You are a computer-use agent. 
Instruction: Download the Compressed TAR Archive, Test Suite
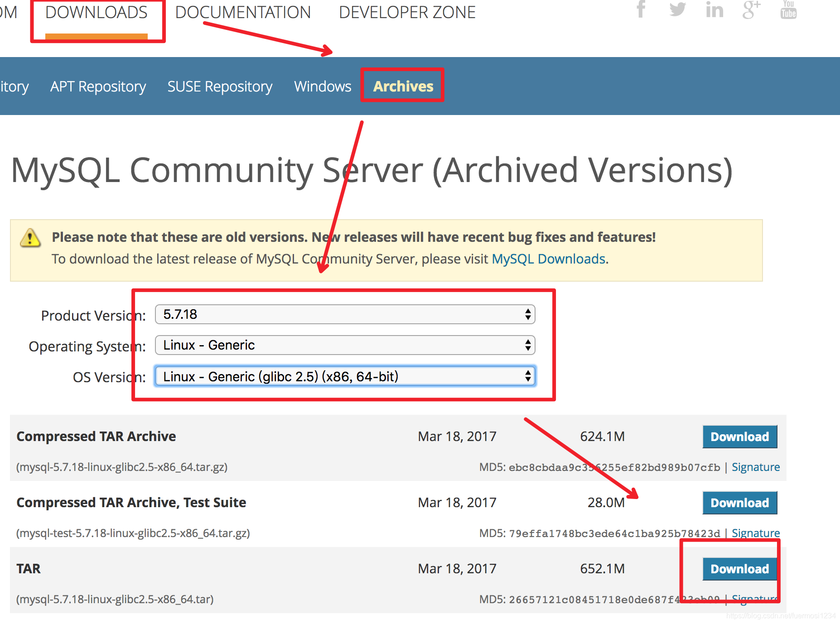pyautogui.click(x=740, y=503)
